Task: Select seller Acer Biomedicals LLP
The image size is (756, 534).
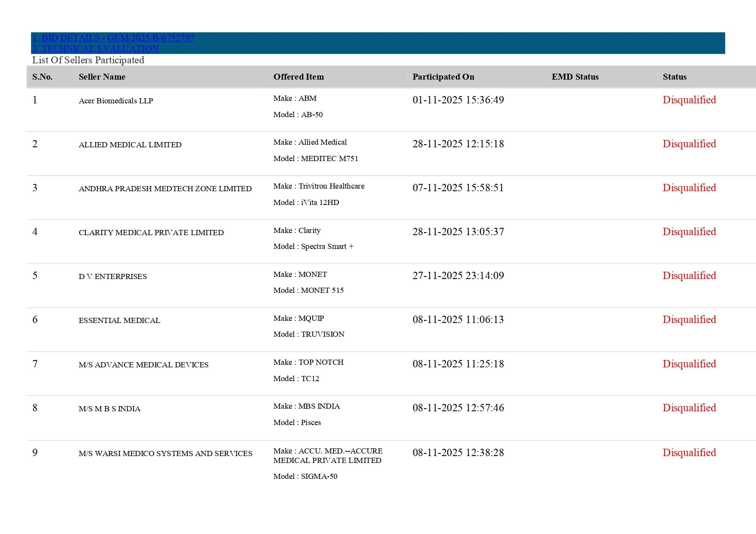Action: click(x=116, y=101)
